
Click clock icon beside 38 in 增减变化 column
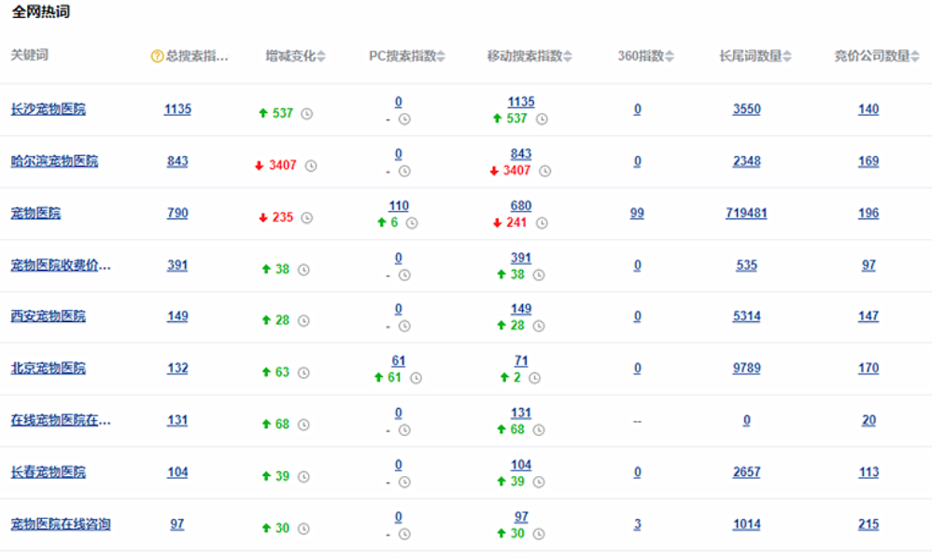(x=304, y=270)
